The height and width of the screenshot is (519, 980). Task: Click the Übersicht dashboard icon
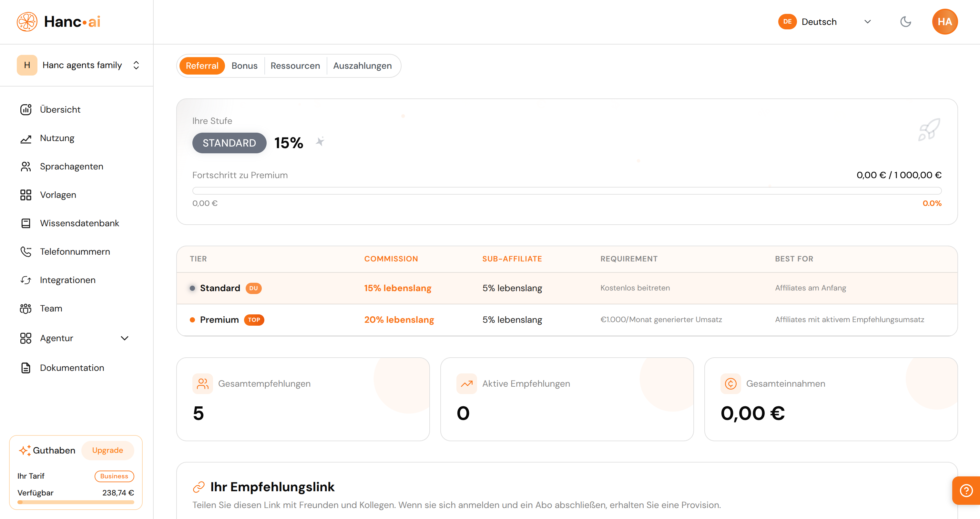tap(26, 110)
